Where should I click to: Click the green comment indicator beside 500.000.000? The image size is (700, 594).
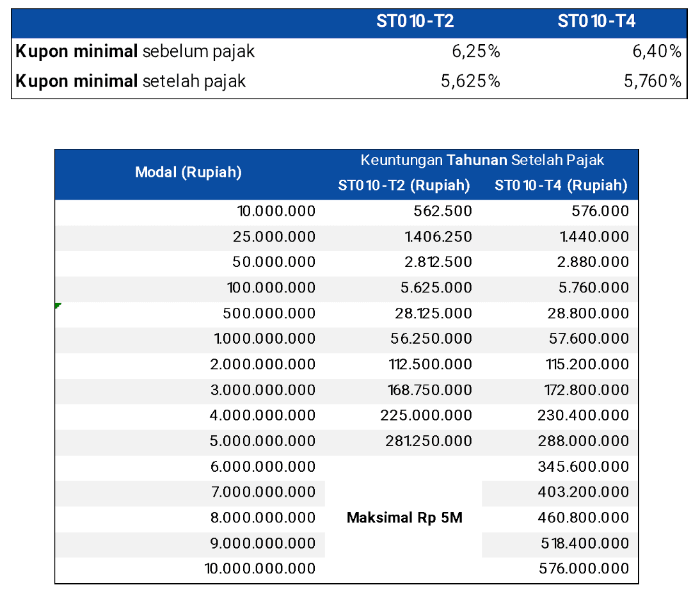click(58, 307)
